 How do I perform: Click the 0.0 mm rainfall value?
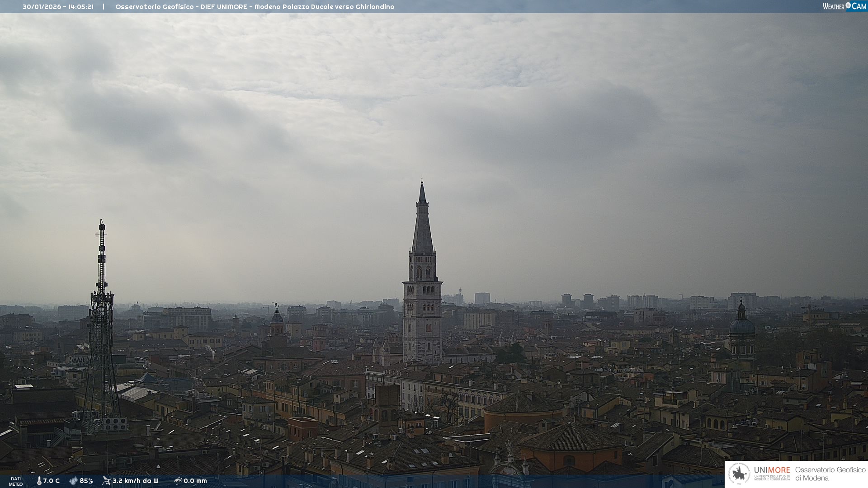[x=195, y=481]
